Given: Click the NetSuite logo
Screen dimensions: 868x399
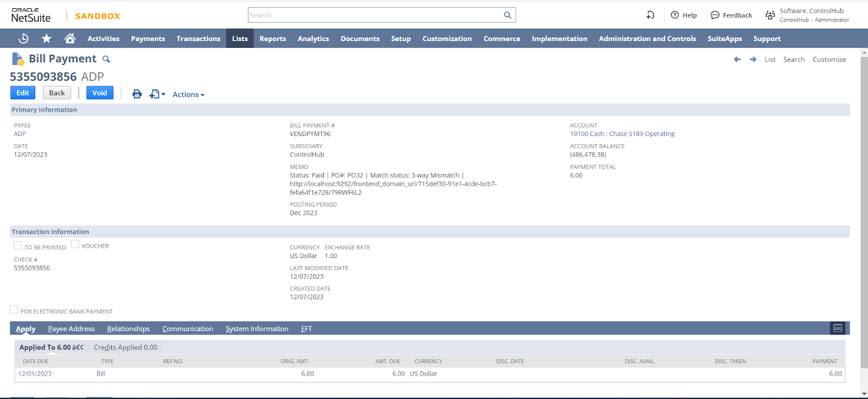Looking at the screenshot, I should tap(31, 15).
